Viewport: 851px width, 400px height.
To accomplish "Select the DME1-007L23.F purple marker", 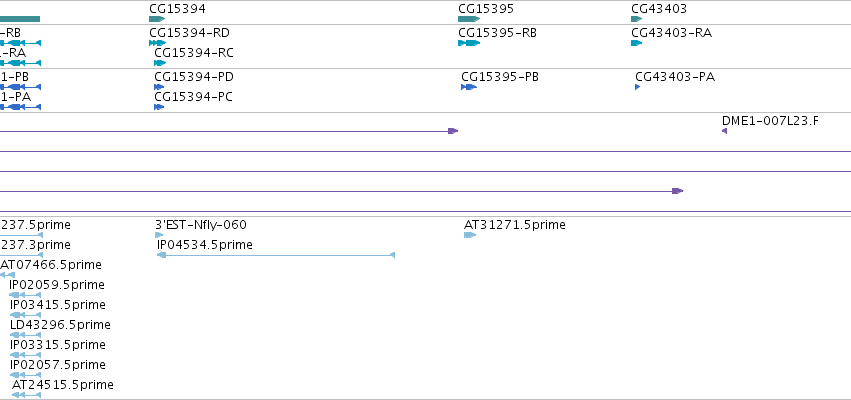I will coord(725,131).
